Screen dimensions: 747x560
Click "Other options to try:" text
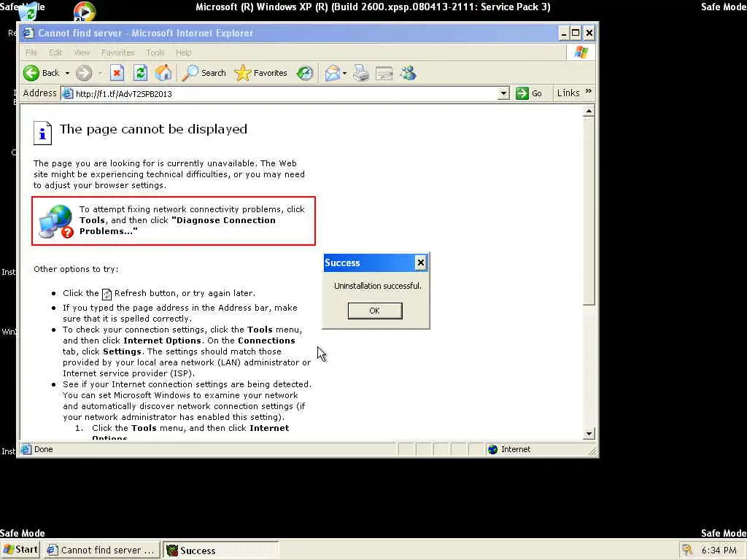coord(76,269)
